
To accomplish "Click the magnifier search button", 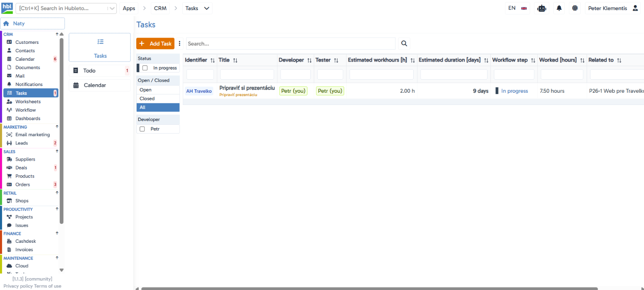I will click(404, 43).
